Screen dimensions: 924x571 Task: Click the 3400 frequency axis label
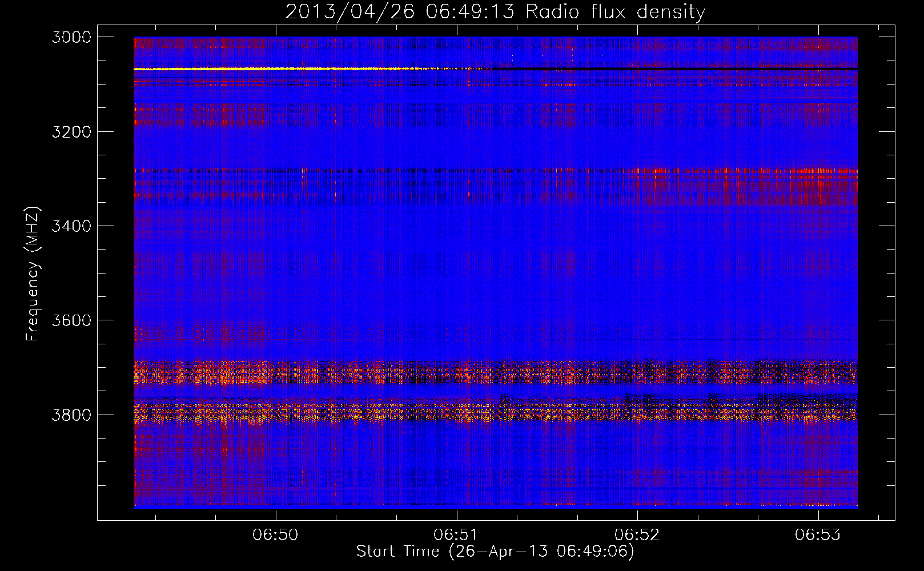[x=71, y=226]
